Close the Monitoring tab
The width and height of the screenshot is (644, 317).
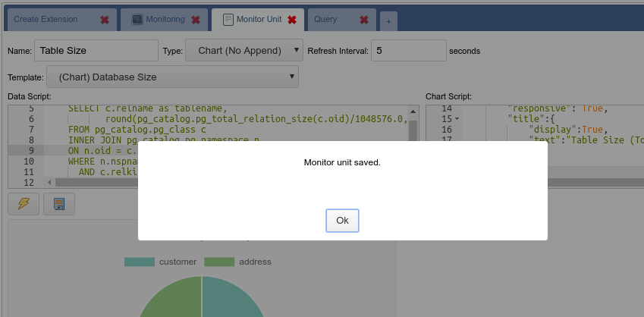[x=196, y=20]
